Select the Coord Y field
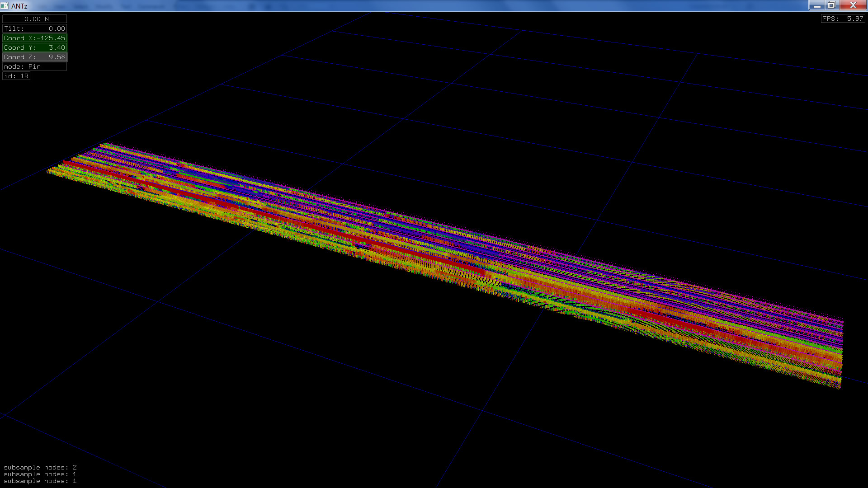 pos(35,47)
